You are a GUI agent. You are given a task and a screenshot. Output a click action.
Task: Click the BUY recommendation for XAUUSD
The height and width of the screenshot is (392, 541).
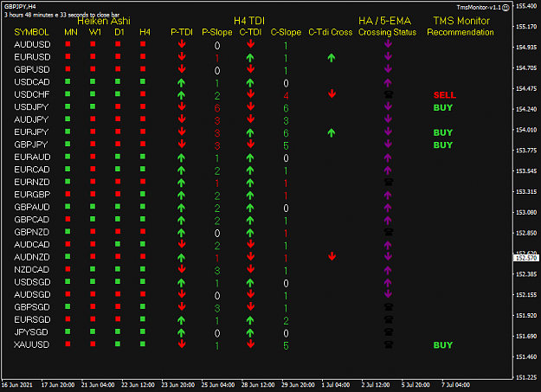(x=442, y=345)
